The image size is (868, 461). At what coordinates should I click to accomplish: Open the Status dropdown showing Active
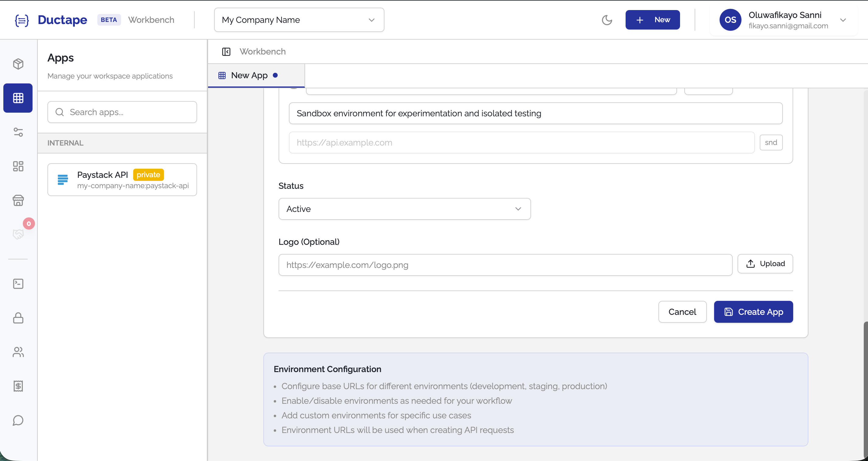point(404,209)
